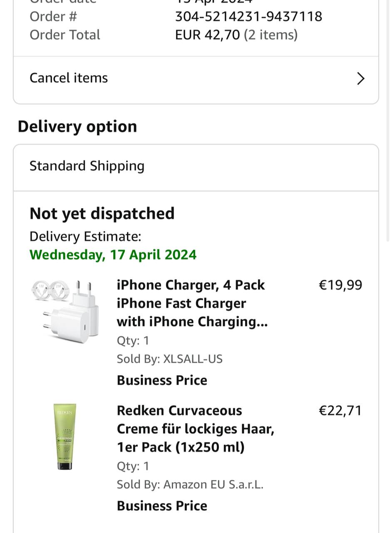Open the iPhone Charger 4 Pack title

(192, 303)
